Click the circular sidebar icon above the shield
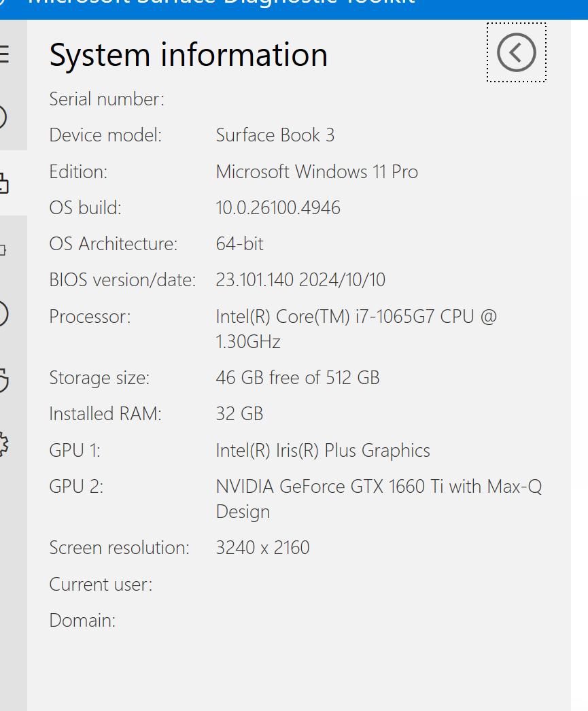This screenshot has height=711, width=588. (3, 314)
